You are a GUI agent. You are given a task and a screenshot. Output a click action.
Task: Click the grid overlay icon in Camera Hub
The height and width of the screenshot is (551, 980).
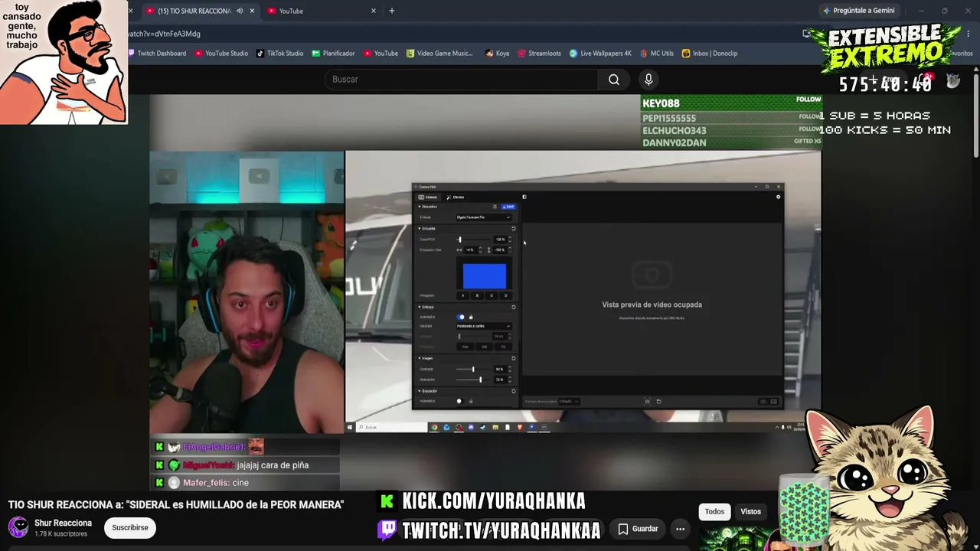(774, 401)
